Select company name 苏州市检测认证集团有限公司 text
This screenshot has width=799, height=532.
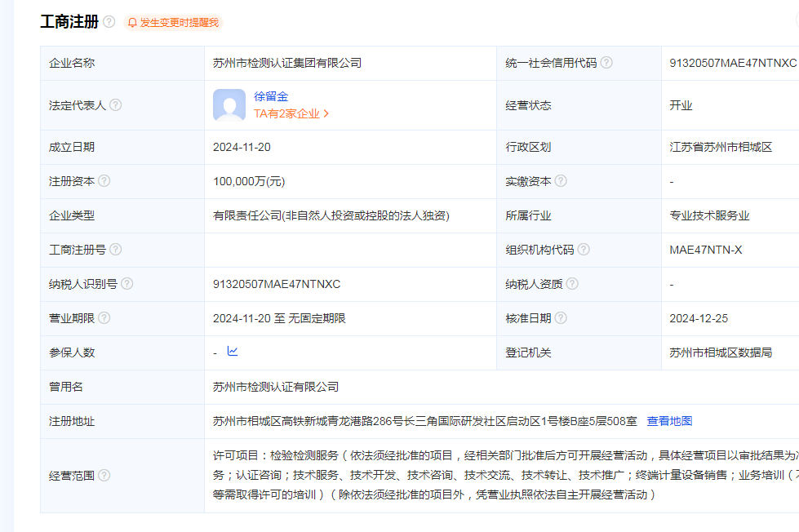(286, 63)
